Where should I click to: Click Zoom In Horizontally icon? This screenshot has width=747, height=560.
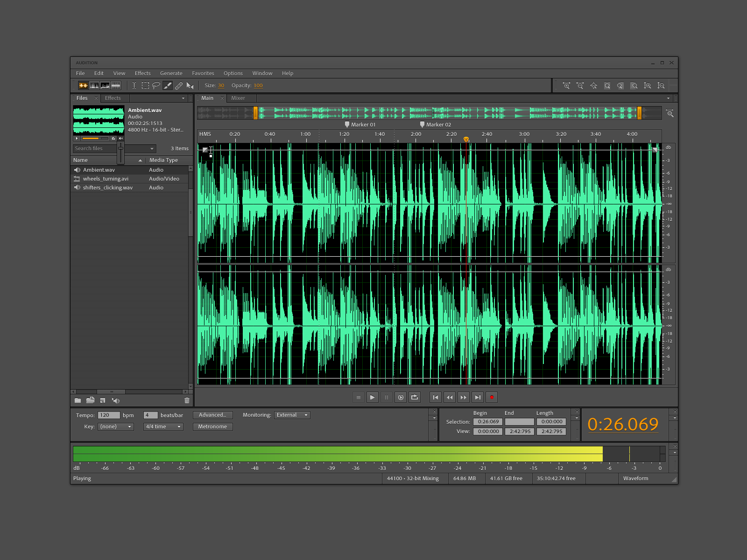pyautogui.click(x=566, y=85)
